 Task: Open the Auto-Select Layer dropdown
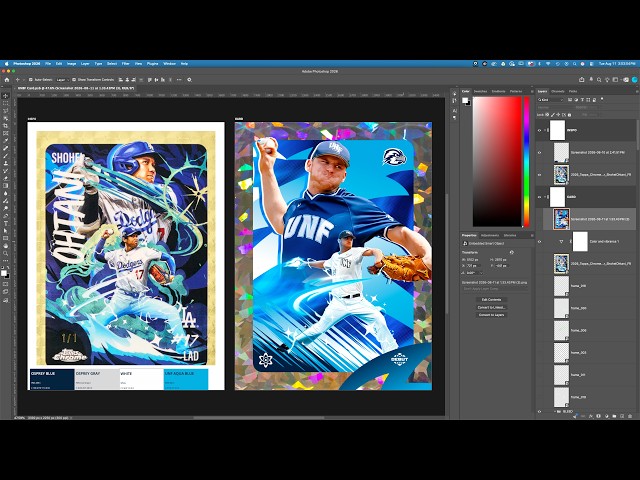click(x=61, y=80)
